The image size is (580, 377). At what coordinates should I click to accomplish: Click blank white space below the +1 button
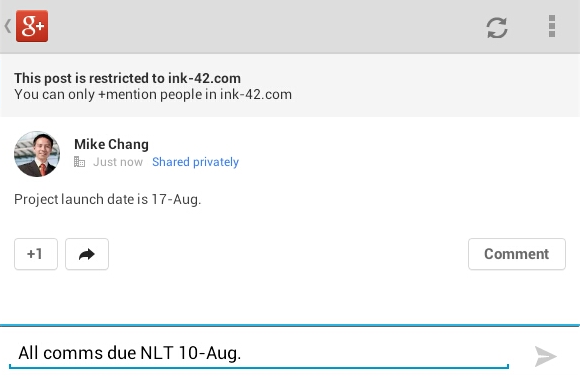pos(148,296)
